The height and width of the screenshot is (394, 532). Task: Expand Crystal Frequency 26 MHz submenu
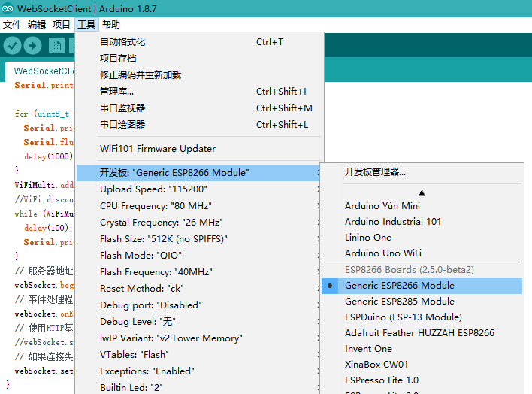(x=199, y=223)
